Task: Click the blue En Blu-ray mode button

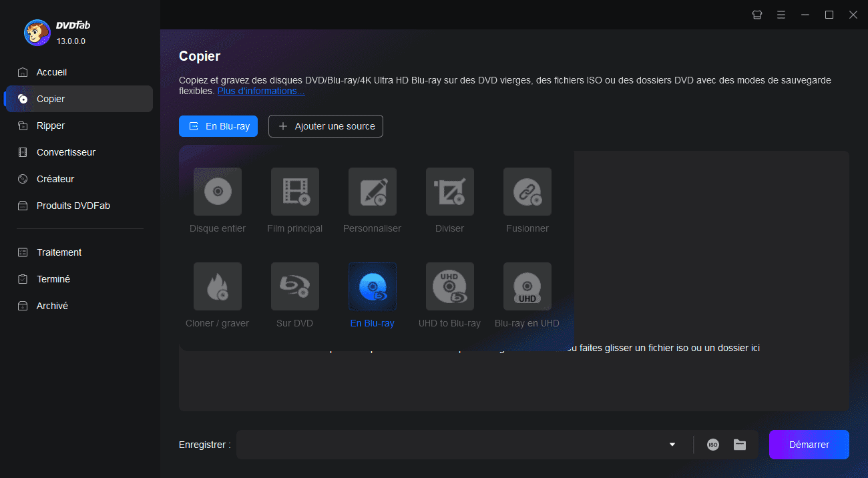Action: tap(218, 126)
